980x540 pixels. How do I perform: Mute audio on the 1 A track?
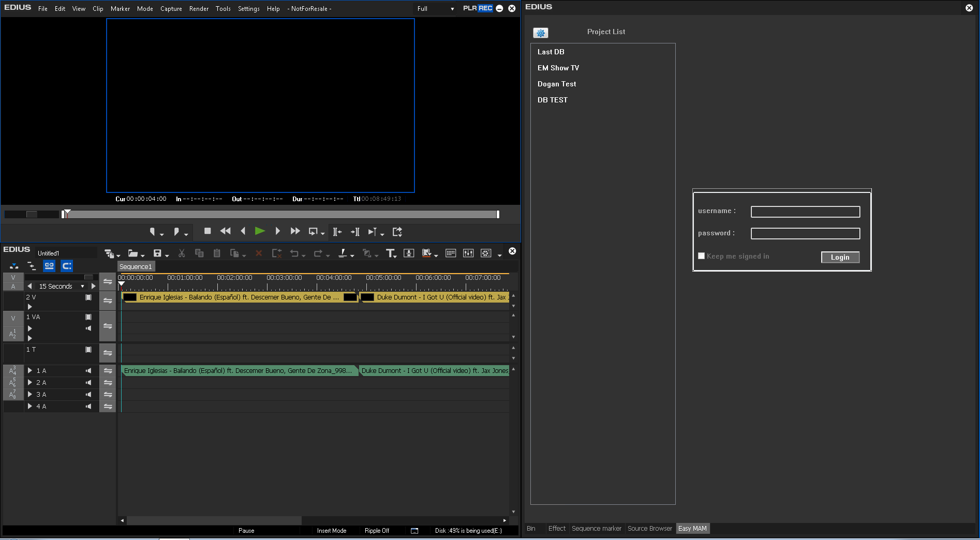coord(88,371)
